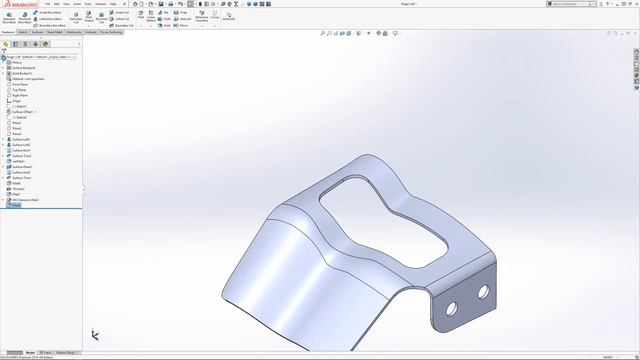Open the 3D Views bottom tab
The image size is (640, 360).
[x=45, y=352]
